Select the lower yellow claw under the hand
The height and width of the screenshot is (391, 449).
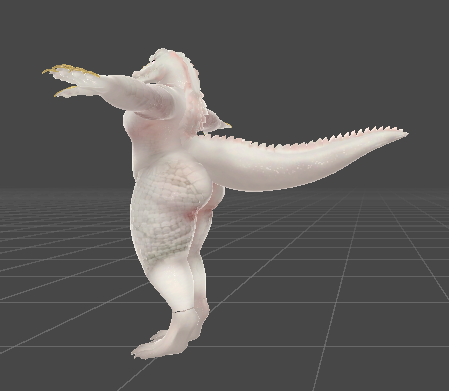[64, 91]
